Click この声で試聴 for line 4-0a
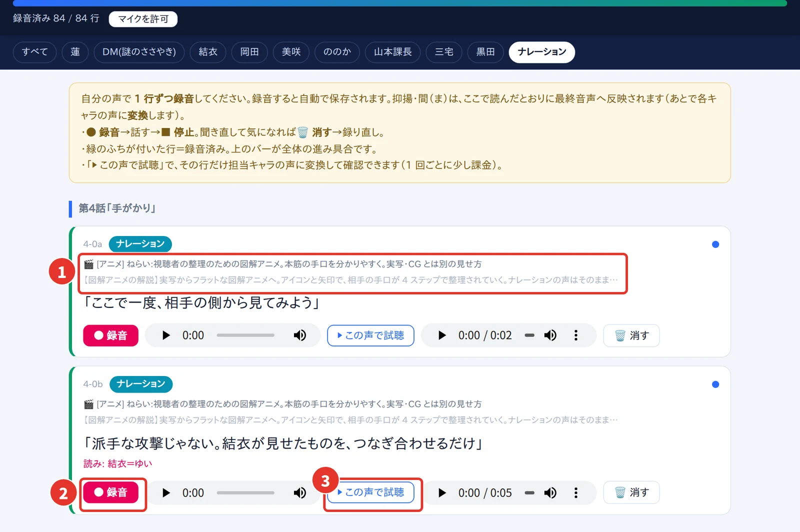Image resolution: width=800 pixels, height=532 pixels. (370, 335)
